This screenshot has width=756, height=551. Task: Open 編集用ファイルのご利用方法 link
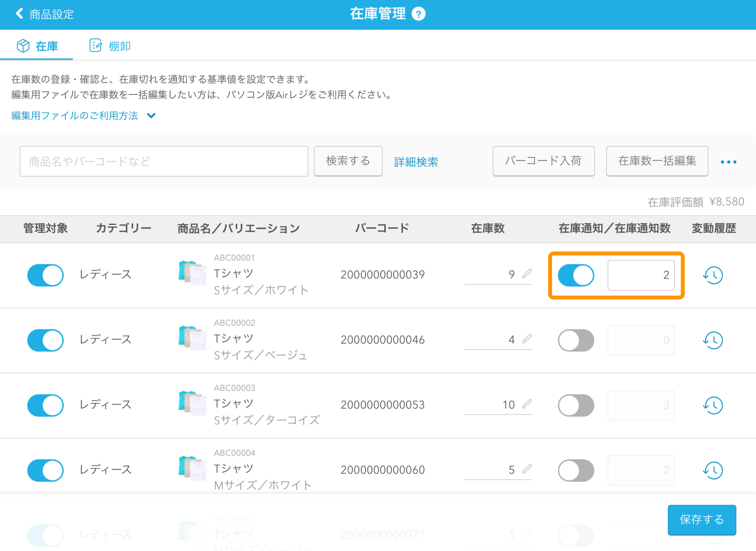click(75, 116)
